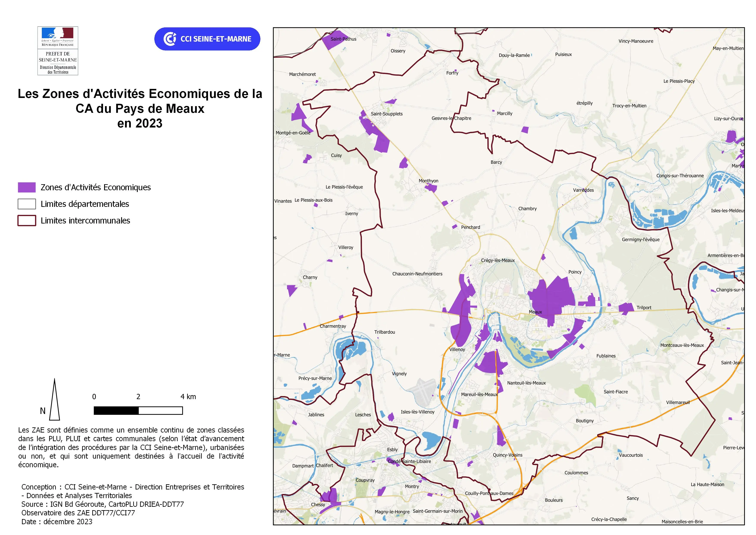756x535 pixels.
Task: Click the 'Le Plessis-l'évêque' map label
Action: tap(344, 187)
